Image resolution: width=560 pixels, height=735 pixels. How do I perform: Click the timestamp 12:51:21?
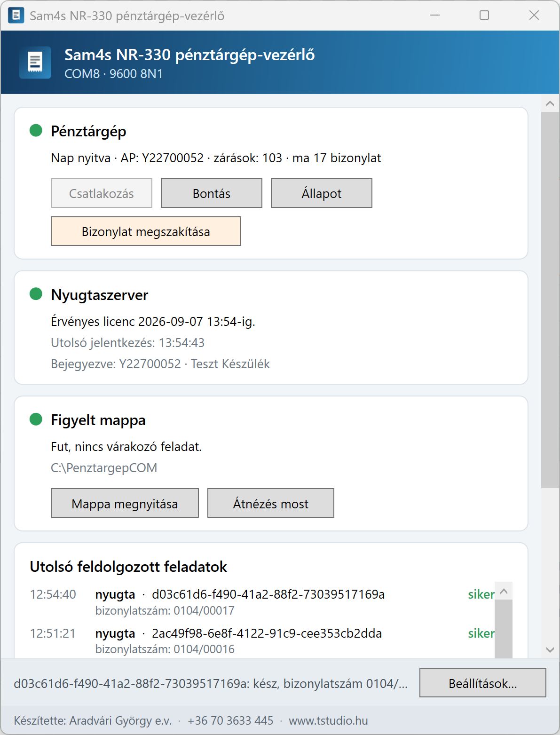pos(53,633)
